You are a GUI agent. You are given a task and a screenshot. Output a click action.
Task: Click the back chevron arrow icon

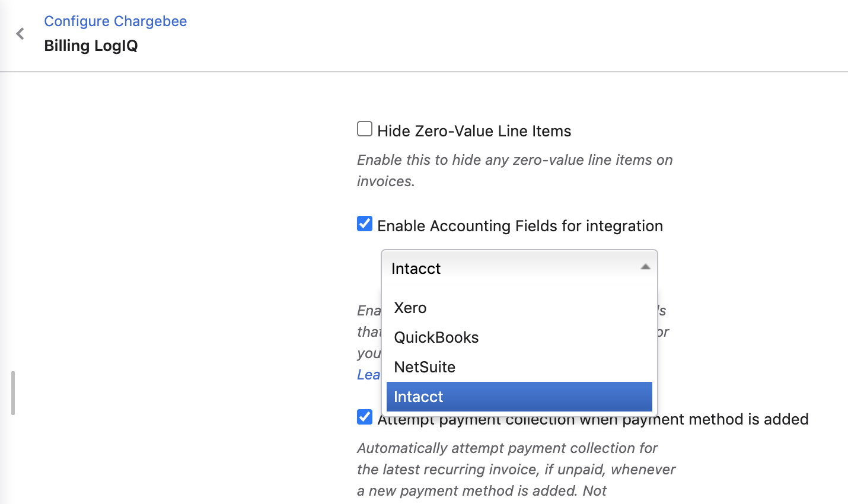tap(20, 34)
